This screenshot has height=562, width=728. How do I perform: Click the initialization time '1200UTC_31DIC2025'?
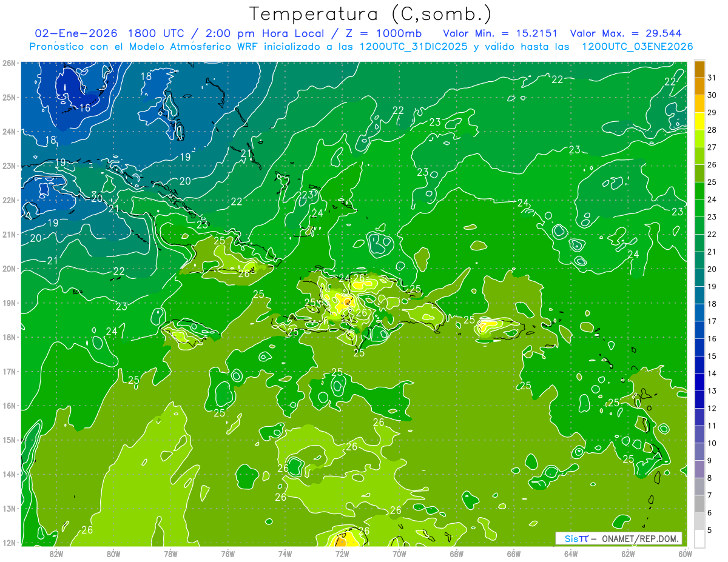(x=413, y=47)
